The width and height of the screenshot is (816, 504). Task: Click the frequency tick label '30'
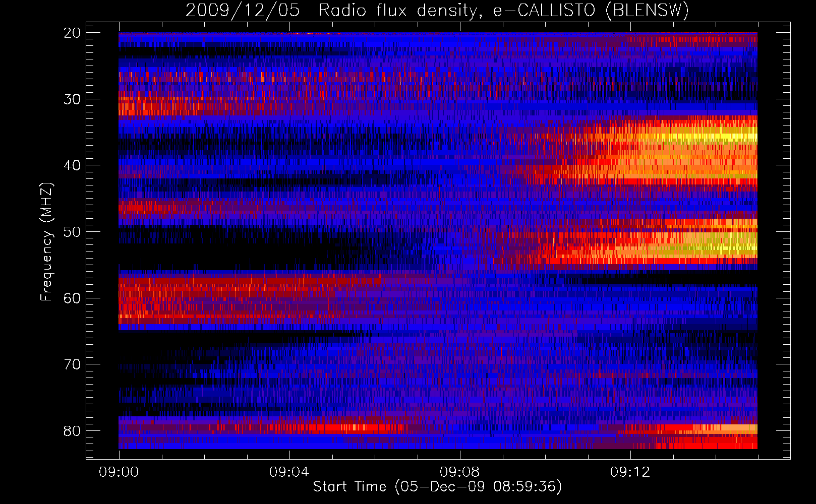[x=73, y=99]
